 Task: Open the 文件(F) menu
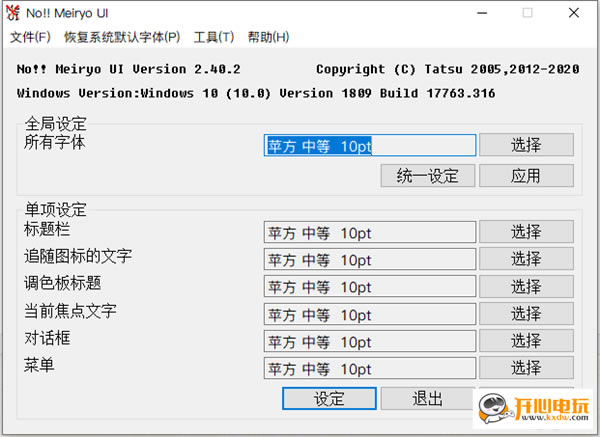pyautogui.click(x=30, y=37)
